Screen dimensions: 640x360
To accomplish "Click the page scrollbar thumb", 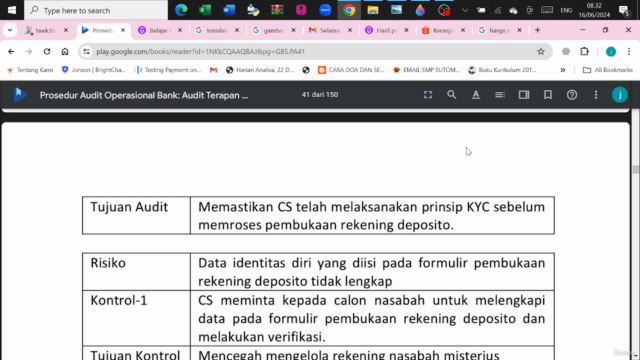I will click(x=636, y=169).
